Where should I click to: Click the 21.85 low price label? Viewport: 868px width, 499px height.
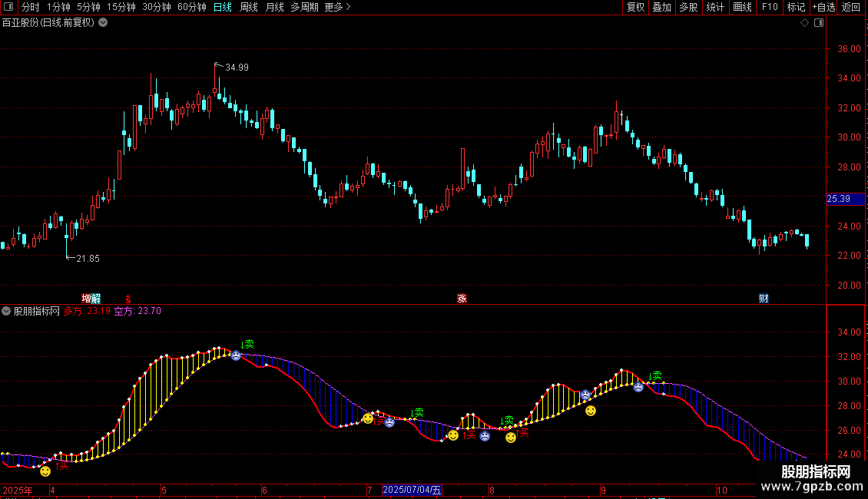tap(88, 259)
